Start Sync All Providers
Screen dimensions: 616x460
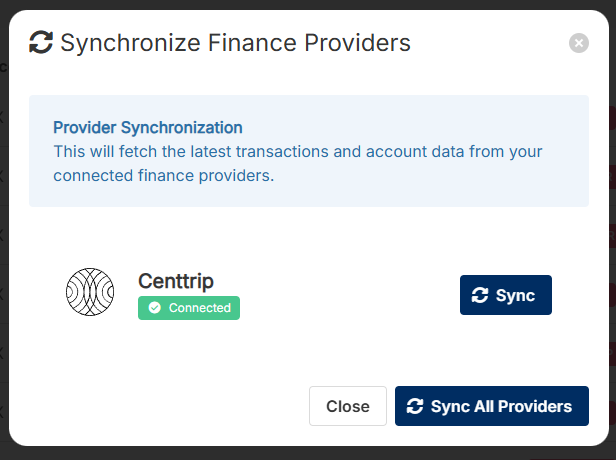(x=491, y=406)
